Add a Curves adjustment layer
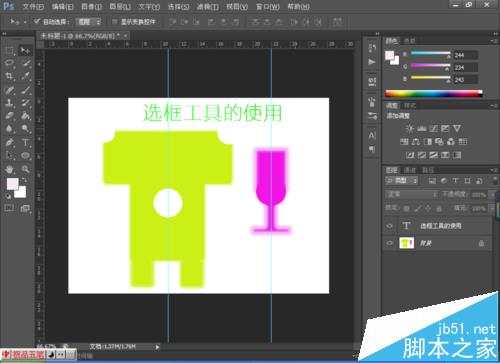Viewport: 500px width, 363px height. 434,128
